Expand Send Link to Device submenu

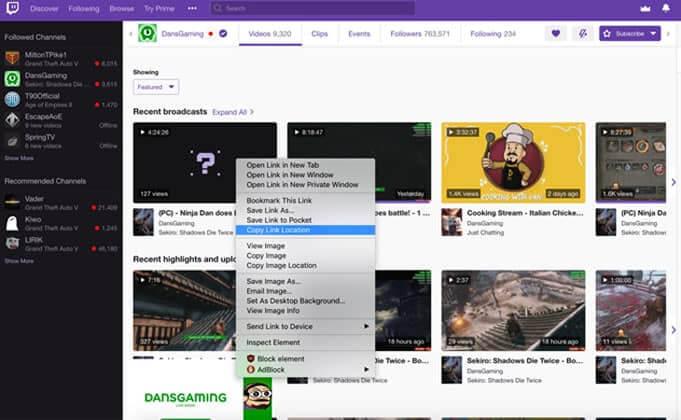[306, 326]
